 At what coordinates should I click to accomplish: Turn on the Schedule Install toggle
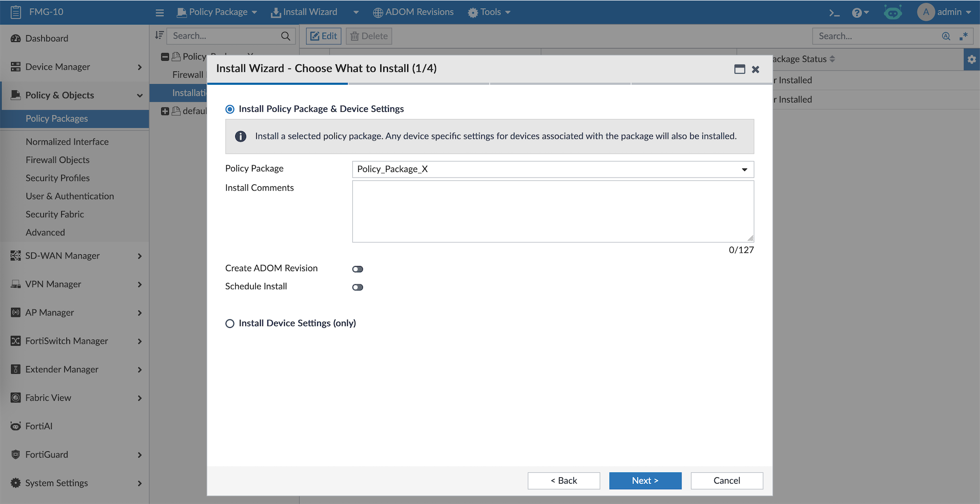[x=357, y=287]
